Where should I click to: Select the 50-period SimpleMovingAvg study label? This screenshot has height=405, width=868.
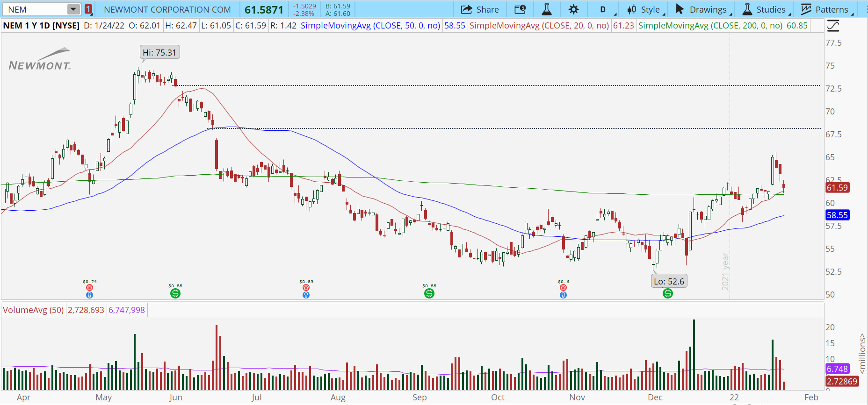coord(370,25)
